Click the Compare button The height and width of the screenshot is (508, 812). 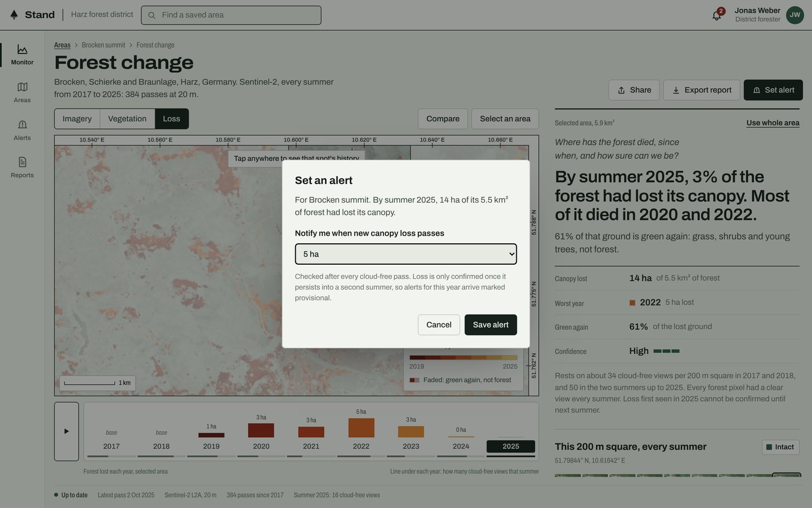443,119
